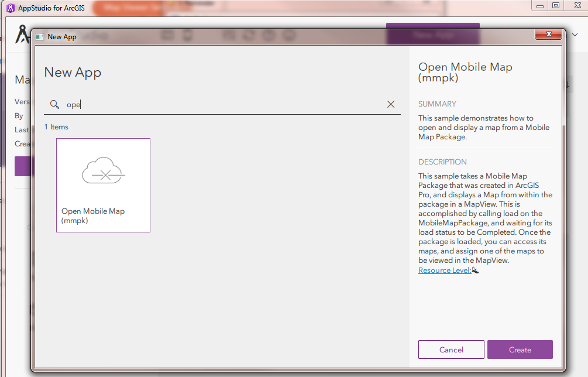Focus the 'ope' search field
Screen dimensions: 588x377
(x=222, y=104)
